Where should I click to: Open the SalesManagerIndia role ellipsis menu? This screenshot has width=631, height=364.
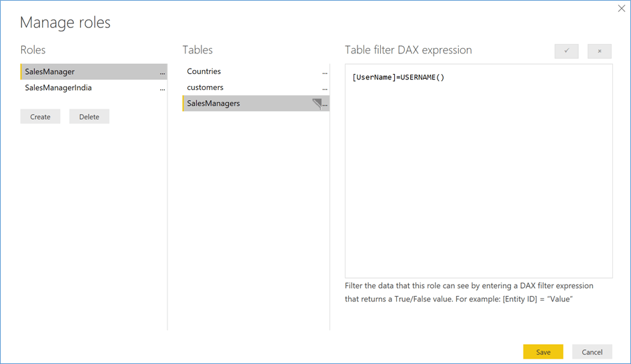pyautogui.click(x=162, y=89)
